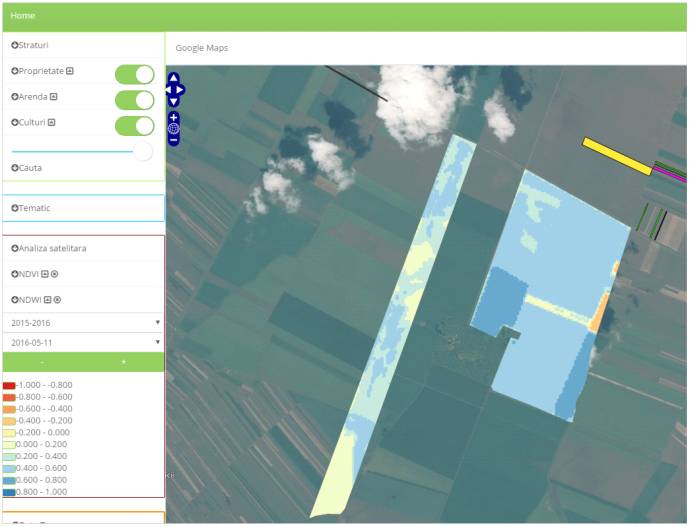Image resolution: width=690 pixels, height=527 pixels.
Task: Pan the map up with arrow control
Action: point(174,78)
